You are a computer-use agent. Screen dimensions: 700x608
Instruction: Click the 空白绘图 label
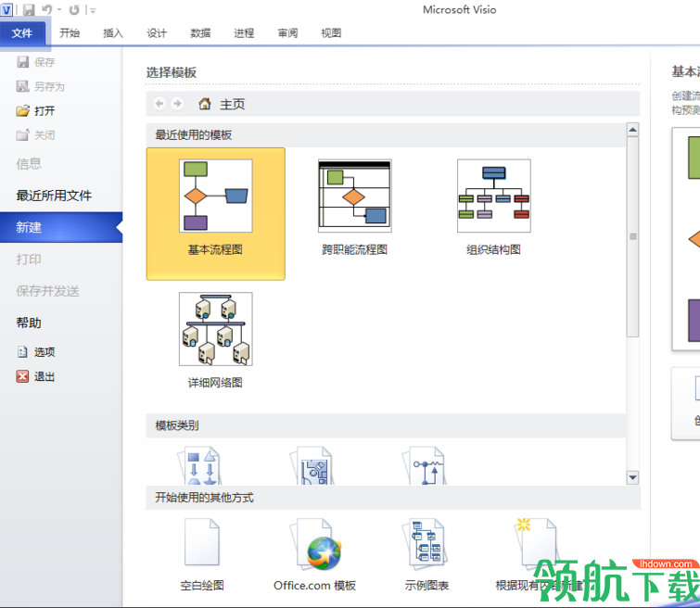[202, 585]
